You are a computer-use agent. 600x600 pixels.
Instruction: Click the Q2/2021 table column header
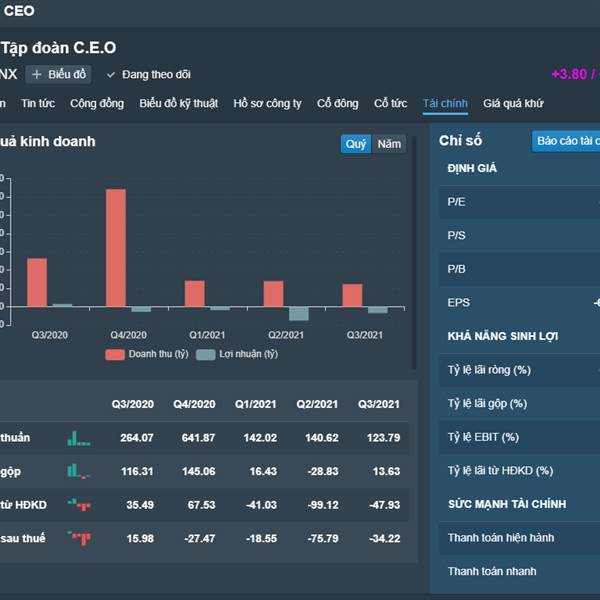317,404
